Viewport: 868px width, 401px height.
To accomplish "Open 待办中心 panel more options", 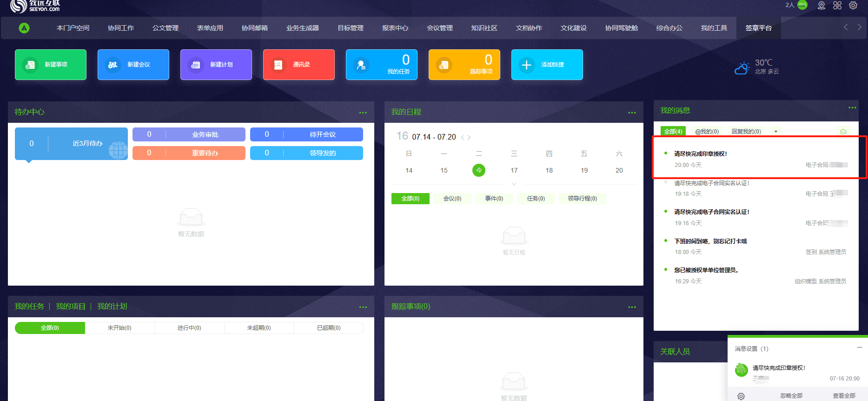I will pos(363,113).
